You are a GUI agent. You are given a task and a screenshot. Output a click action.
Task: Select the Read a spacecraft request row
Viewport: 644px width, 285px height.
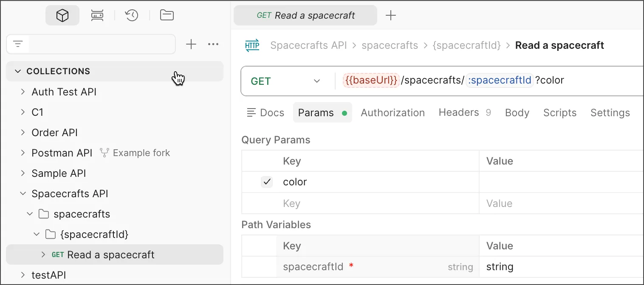(115, 254)
